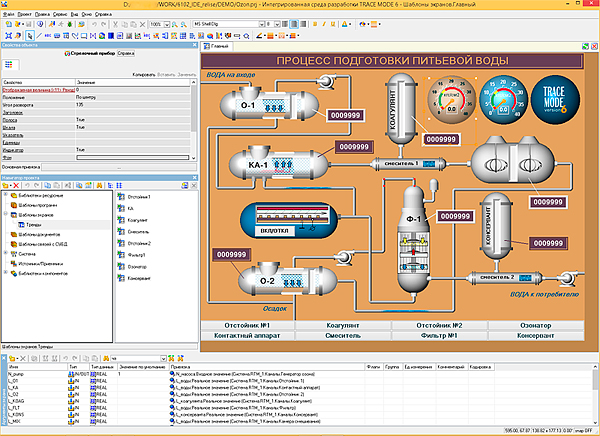Image resolution: width=600 pixels, height=436 pixels.
Task: Click the undo arrow in main toolbar
Action: pyautogui.click(x=94, y=24)
